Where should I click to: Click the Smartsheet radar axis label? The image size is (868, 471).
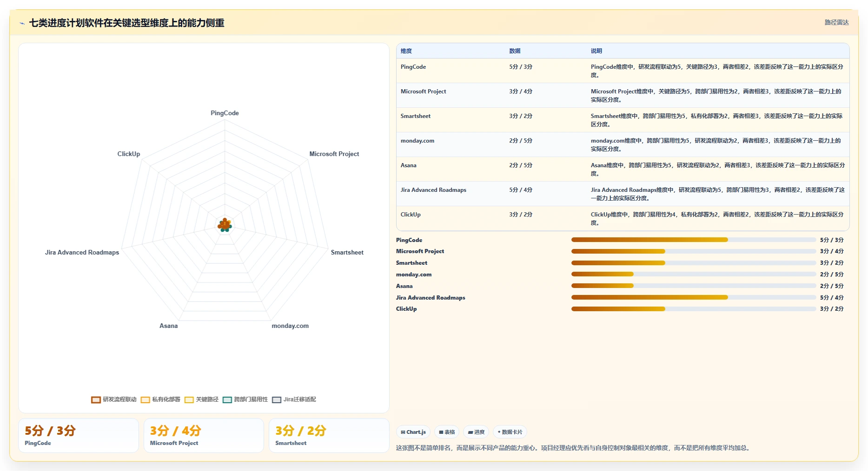point(347,252)
